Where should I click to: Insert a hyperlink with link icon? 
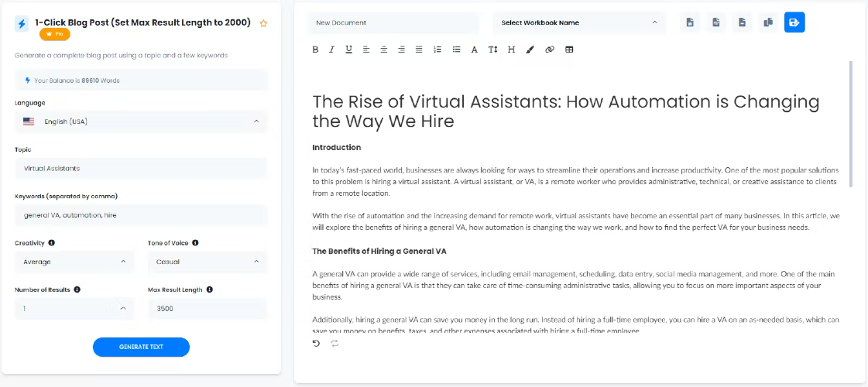[x=550, y=50]
